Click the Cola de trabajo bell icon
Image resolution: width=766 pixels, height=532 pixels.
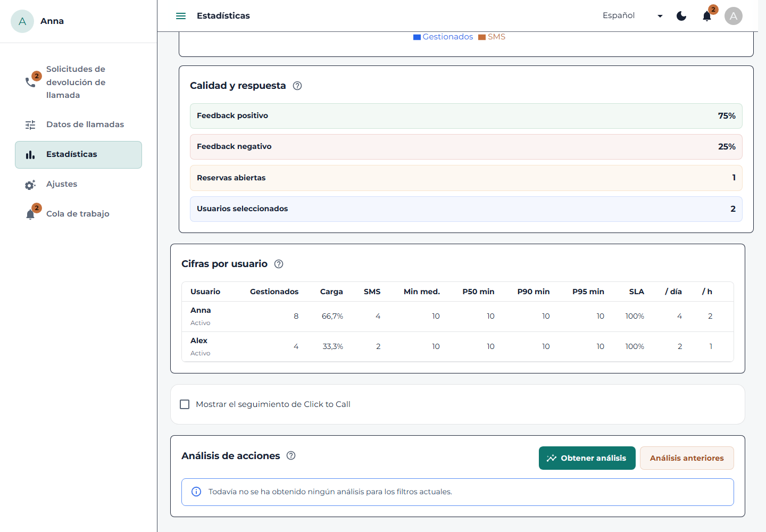(x=30, y=214)
